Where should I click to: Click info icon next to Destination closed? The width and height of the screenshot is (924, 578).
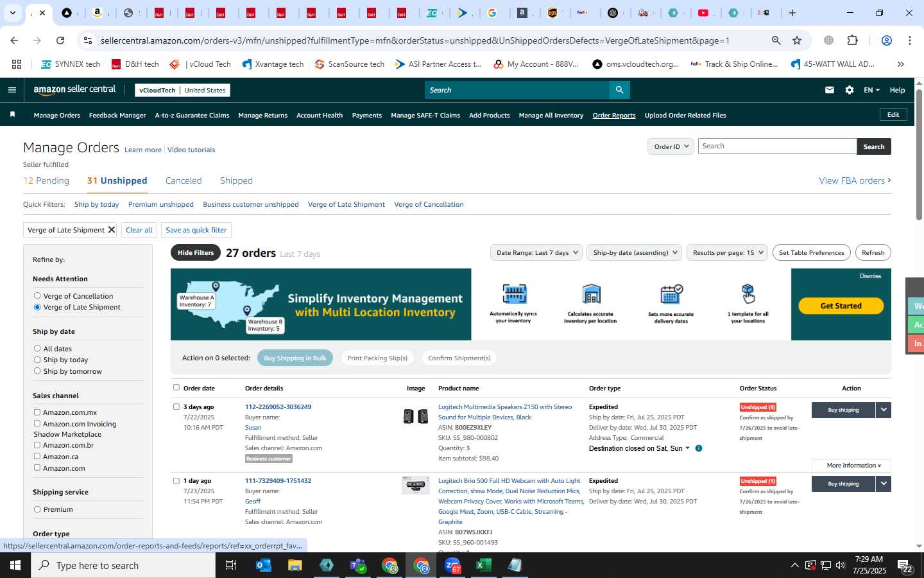pyautogui.click(x=699, y=448)
